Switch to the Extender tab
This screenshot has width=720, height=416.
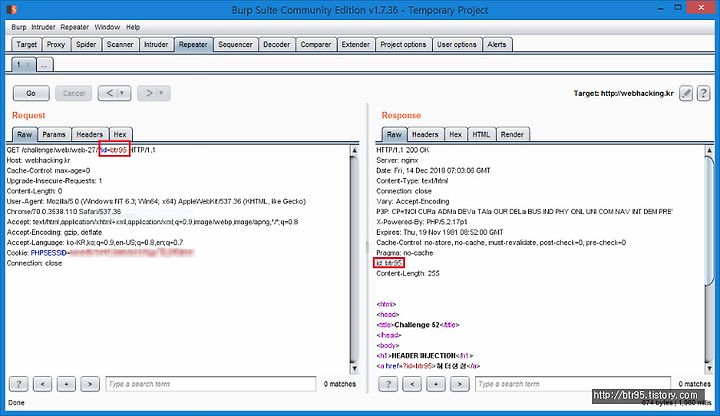point(356,45)
